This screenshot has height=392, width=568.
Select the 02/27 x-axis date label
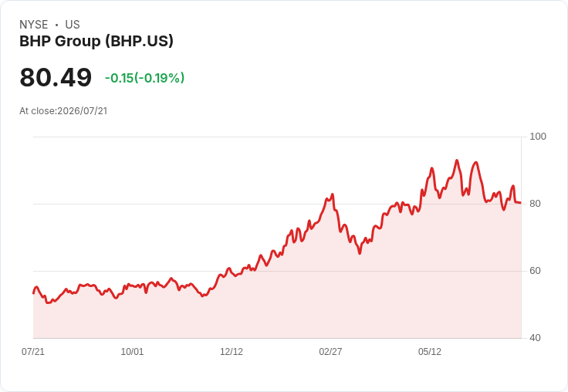[330, 351]
